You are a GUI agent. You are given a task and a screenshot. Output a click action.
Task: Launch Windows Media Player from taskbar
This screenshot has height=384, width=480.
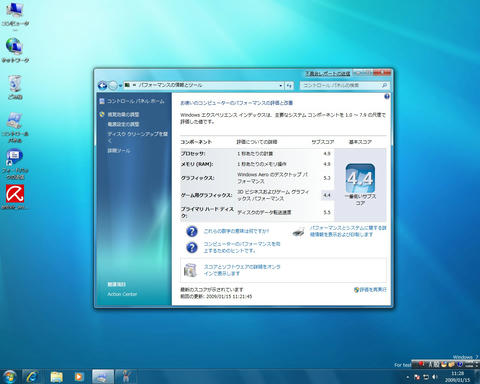pos(79,377)
